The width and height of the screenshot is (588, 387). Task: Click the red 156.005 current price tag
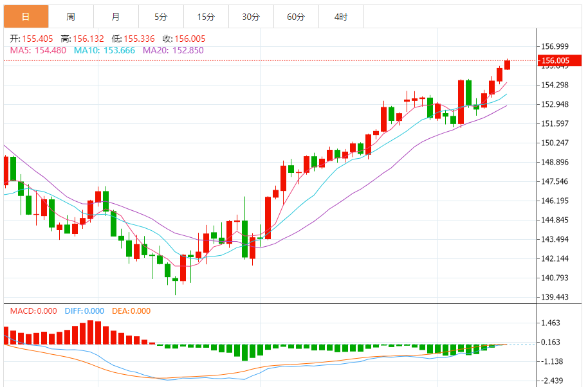click(555, 61)
